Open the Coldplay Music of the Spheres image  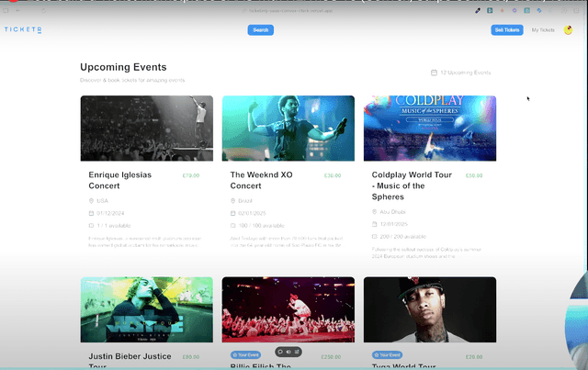[x=430, y=129]
